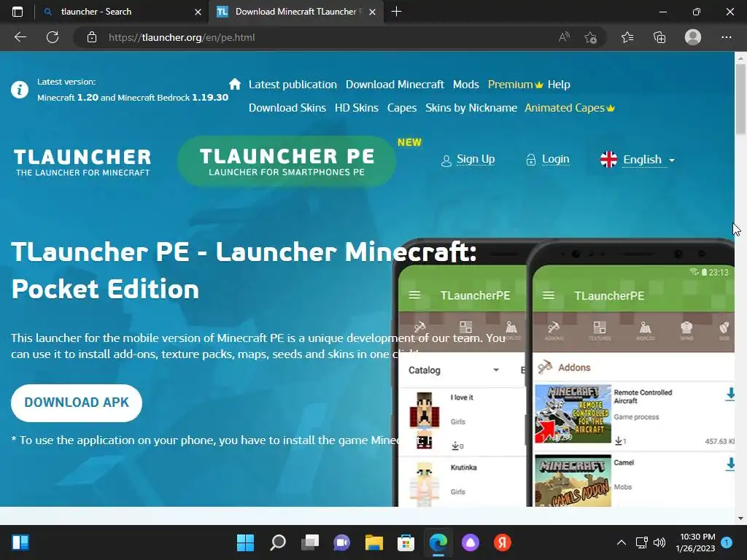Go back with the browser back arrow
This screenshot has width=747, height=560.
click(x=20, y=37)
